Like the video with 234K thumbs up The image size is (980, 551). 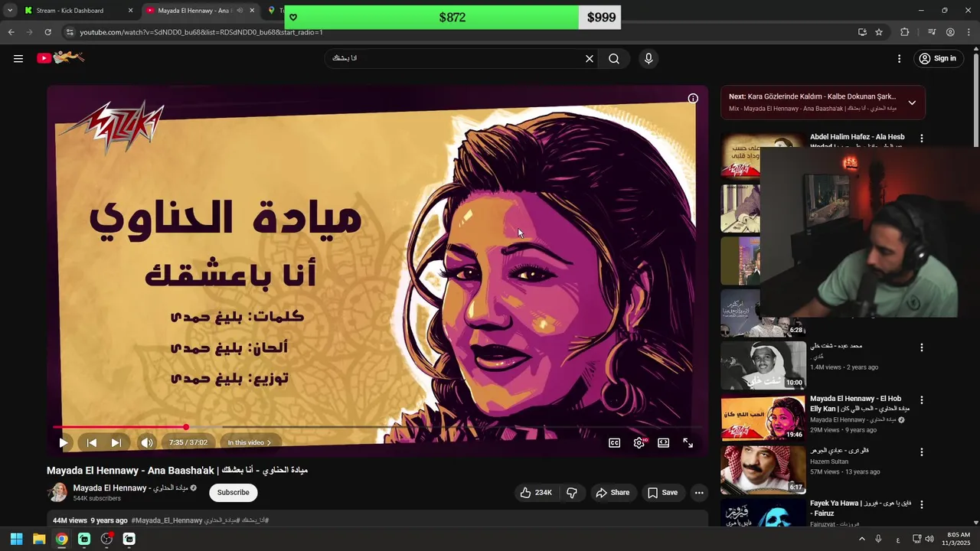[x=536, y=493]
